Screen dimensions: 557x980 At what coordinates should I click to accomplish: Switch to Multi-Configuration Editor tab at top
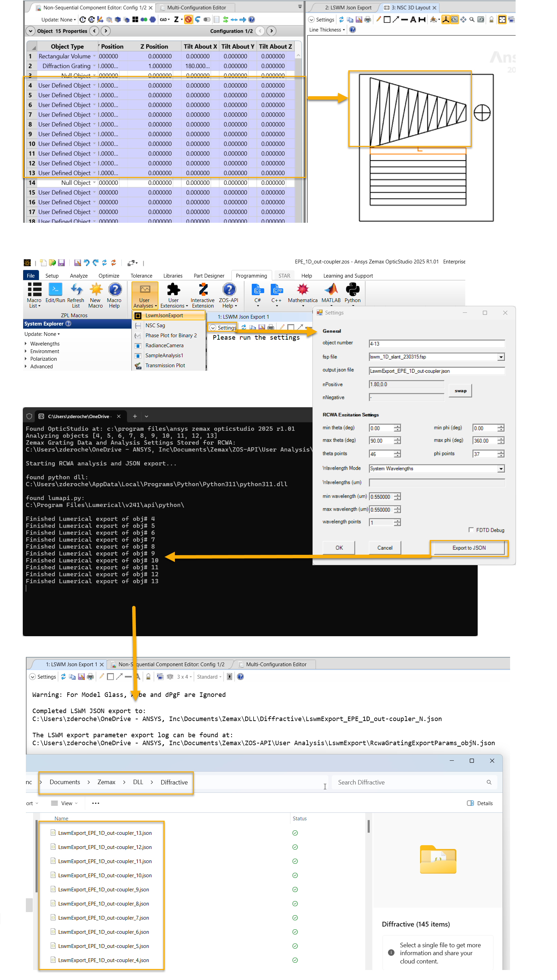pos(196,7)
